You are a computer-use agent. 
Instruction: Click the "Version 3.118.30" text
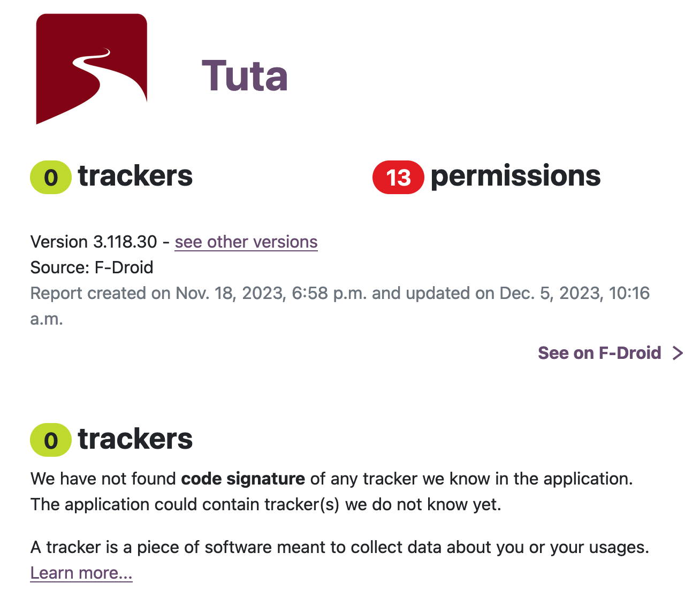pos(94,242)
